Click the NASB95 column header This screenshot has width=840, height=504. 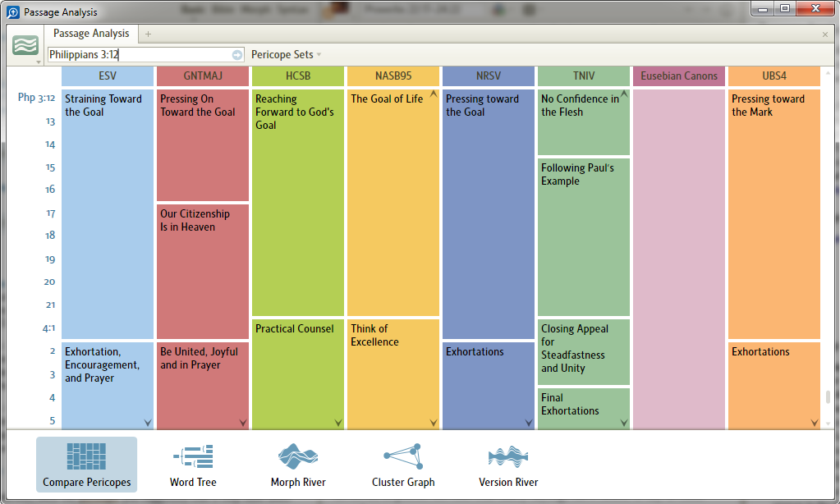click(393, 76)
